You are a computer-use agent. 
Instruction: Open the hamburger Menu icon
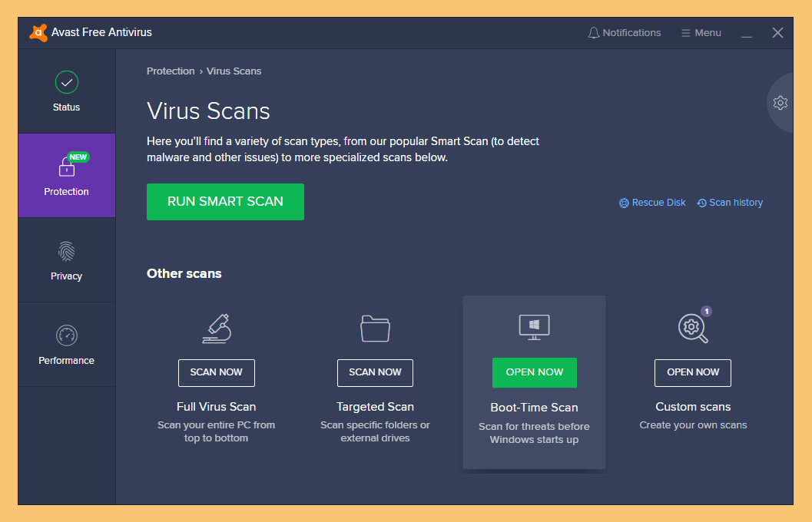(686, 33)
